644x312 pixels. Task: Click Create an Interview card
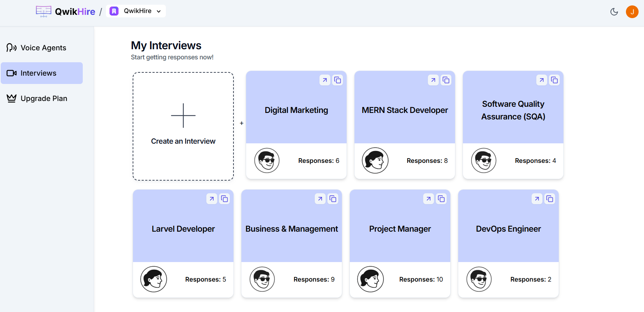[183, 126]
